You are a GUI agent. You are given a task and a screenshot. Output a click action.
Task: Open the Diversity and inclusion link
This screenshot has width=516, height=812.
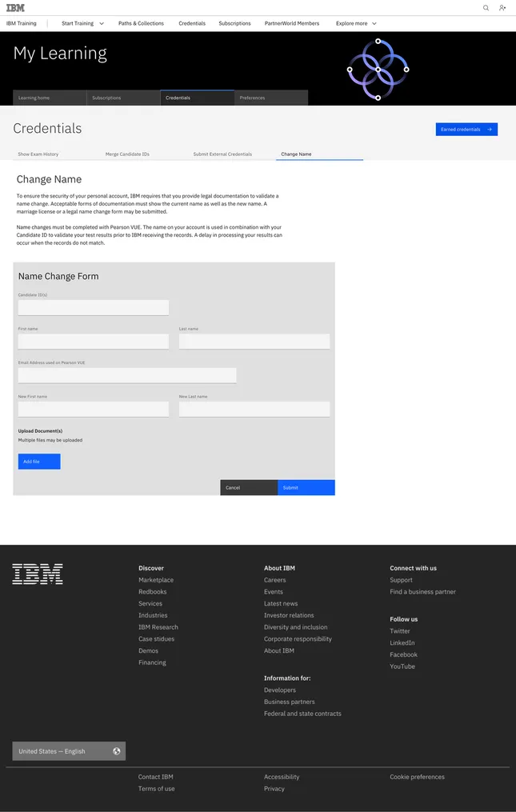(296, 627)
